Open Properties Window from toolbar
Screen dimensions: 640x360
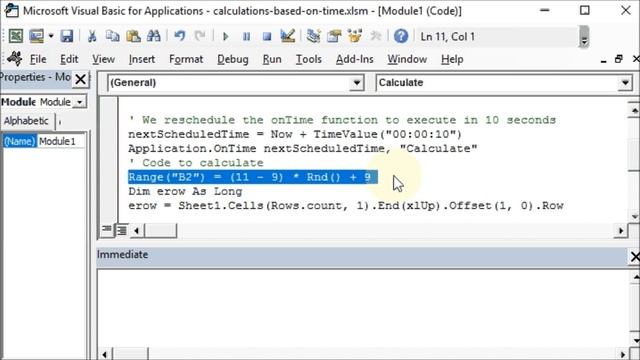pos(334,36)
